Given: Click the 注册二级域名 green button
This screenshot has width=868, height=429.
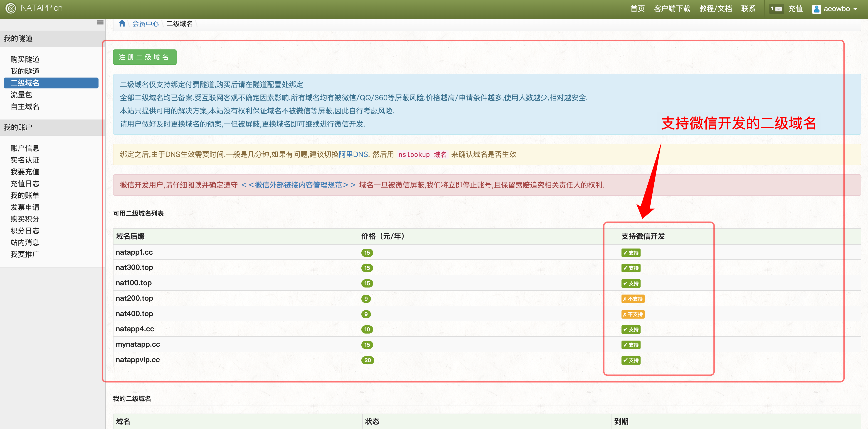Looking at the screenshot, I should (145, 57).
